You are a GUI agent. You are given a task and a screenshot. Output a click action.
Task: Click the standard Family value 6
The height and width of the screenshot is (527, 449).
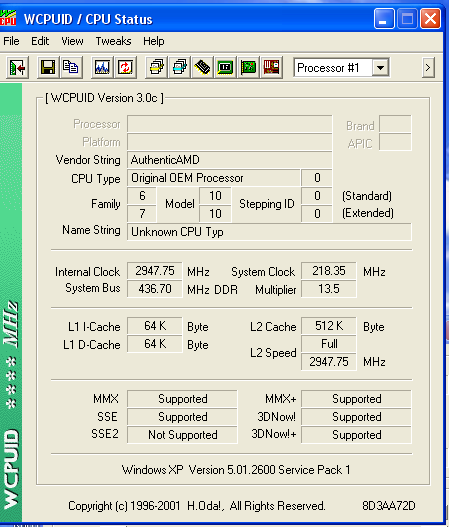click(x=142, y=196)
